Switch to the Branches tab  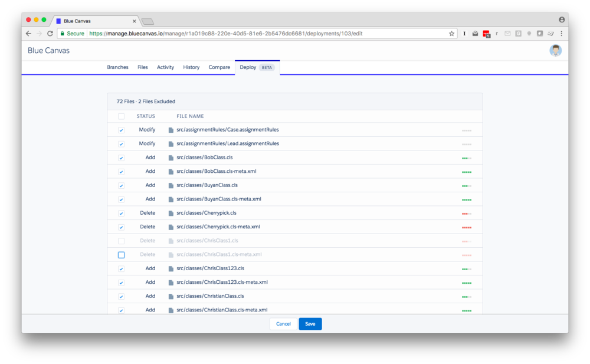[x=117, y=67]
